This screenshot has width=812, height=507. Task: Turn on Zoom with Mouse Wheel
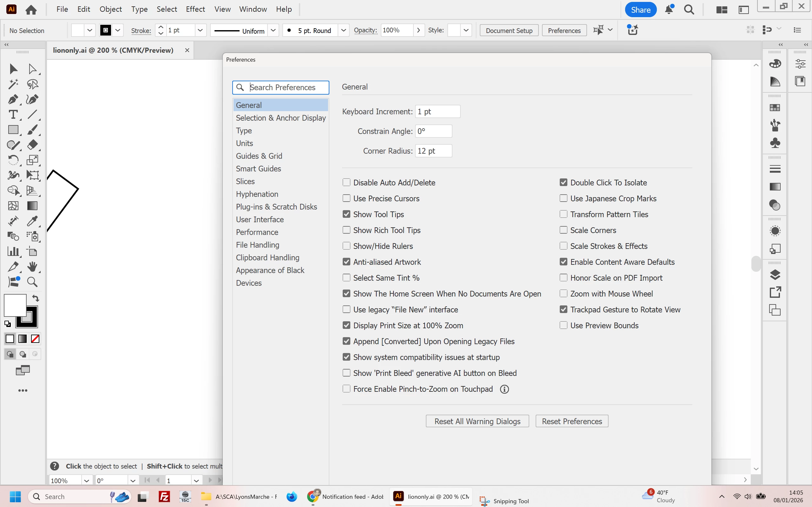click(563, 293)
